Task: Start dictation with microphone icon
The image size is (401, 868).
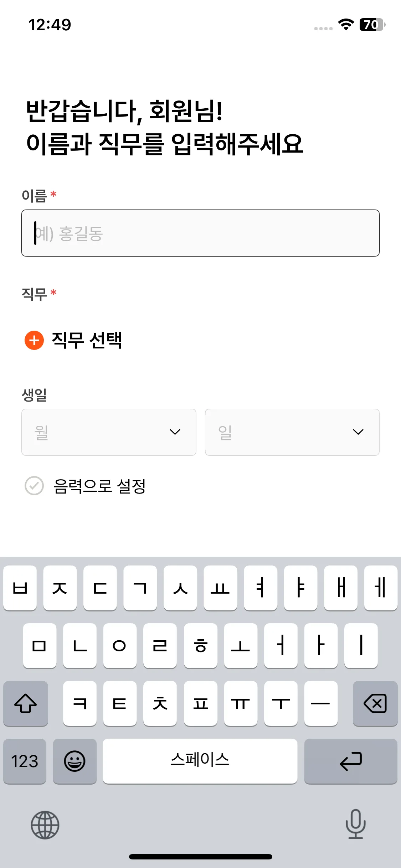Action: [355, 824]
